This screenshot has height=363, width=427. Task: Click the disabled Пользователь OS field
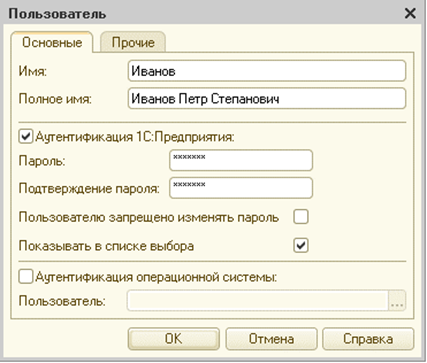click(257, 301)
